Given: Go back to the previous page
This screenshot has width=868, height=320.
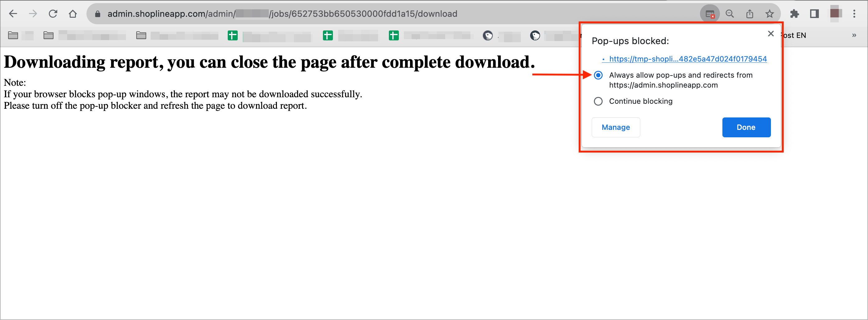Looking at the screenshot, I should click(13, 14).
